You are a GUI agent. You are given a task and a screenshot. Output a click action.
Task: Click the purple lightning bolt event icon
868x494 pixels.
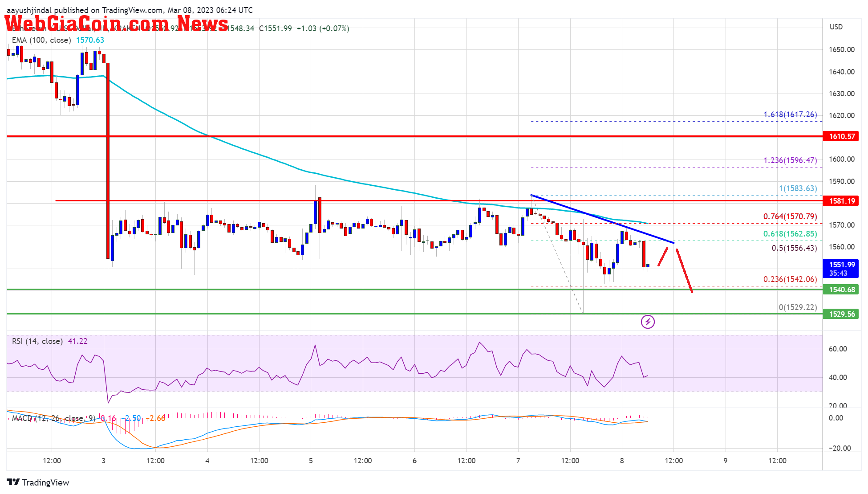tap(648, 322)
